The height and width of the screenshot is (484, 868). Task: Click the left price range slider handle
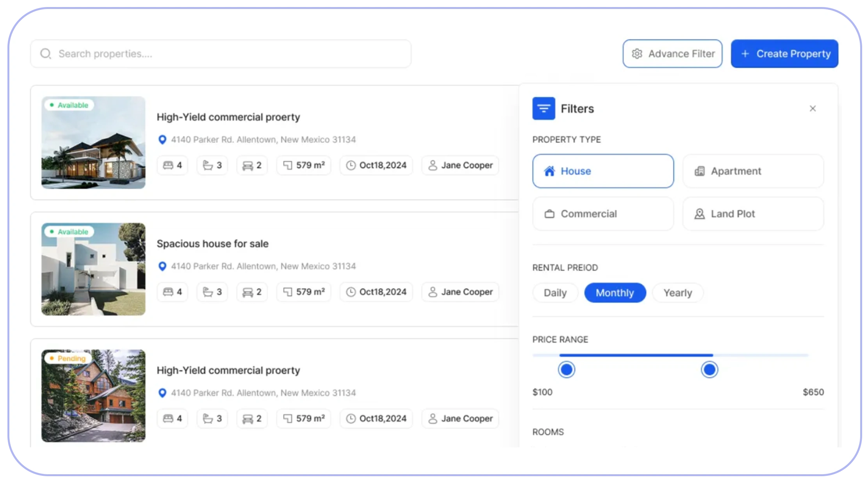(566, 369)
